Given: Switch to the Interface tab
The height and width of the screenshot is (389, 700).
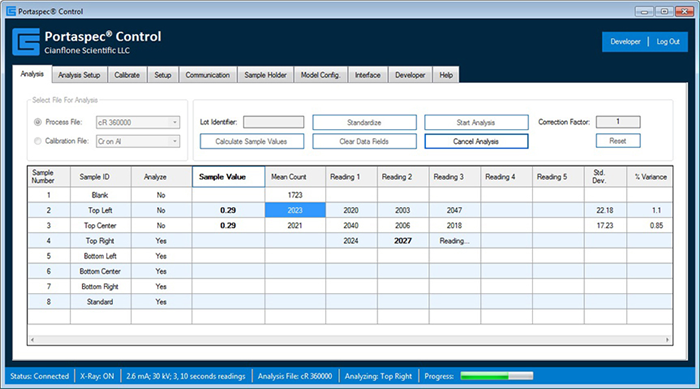Looking at the screenshot, I should (x=367, y=75).
